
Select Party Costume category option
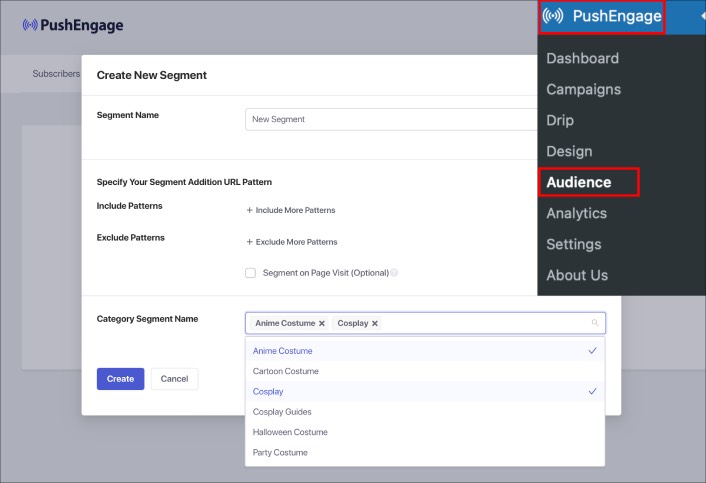(425, 452)
